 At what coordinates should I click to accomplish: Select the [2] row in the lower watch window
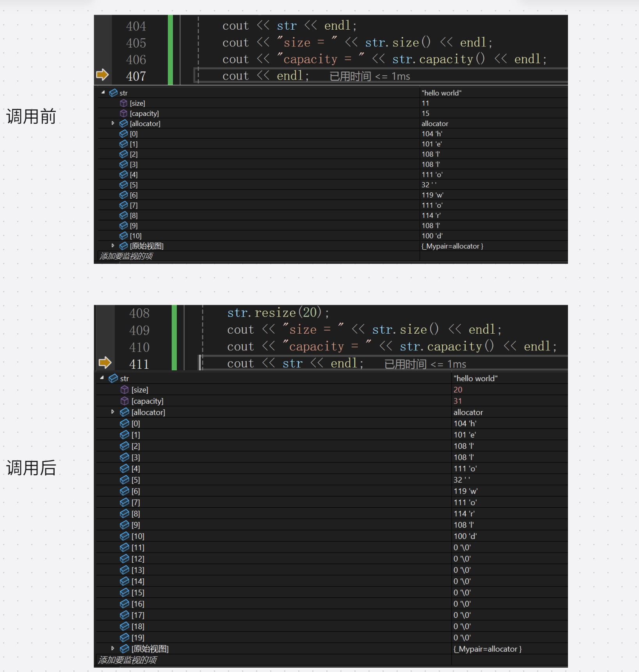click(x=332, y=446)
